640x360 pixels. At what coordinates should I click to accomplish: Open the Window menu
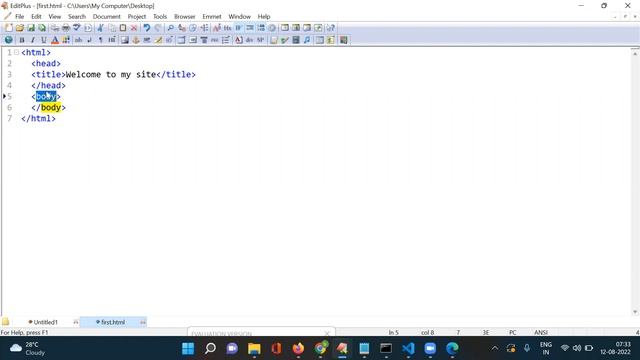point(240,17)
